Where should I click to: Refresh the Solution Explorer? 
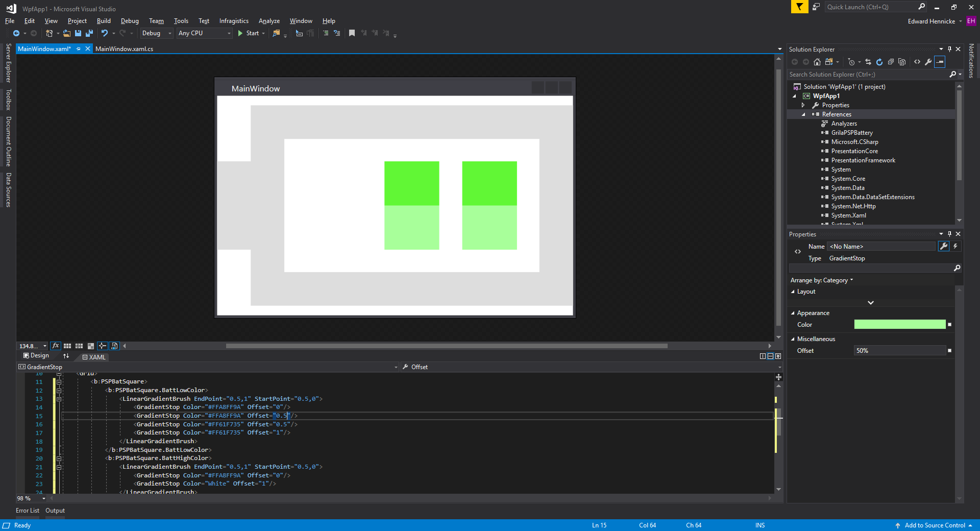pyautogui.click(x=879, y=62)
